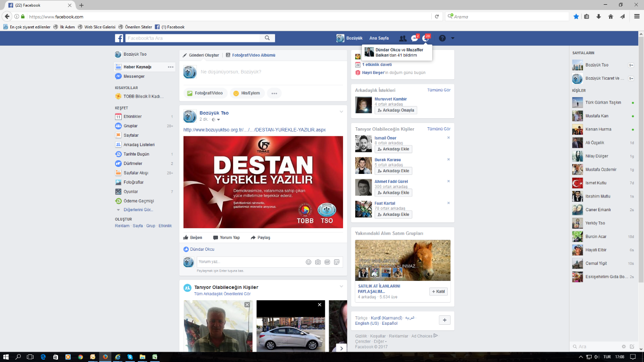The height and width of the screenshot is (362, 644).
Task: Click Katıl on the horse sales group
Action: point(438,291)
